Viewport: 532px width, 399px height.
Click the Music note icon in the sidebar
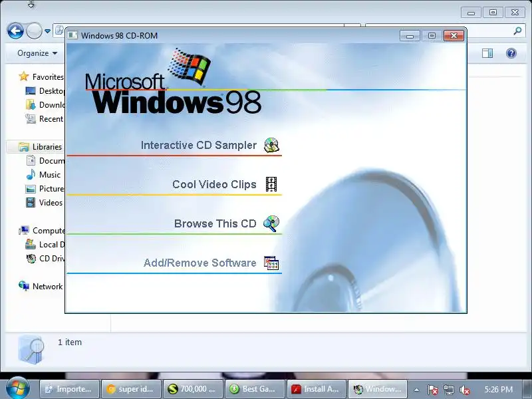[x=31, y=174]
